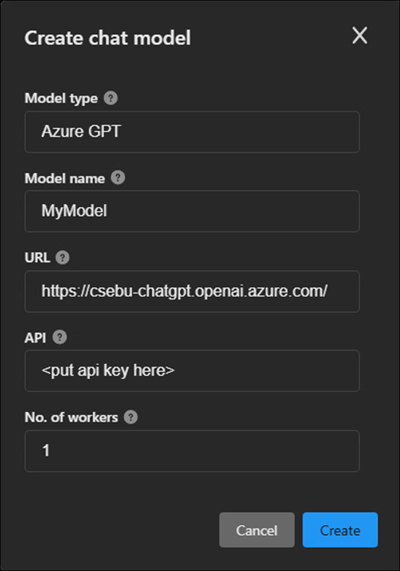Open help icon next to Model type
The width and height of the screenshot is (400, 571).
[x=111, y=98]
